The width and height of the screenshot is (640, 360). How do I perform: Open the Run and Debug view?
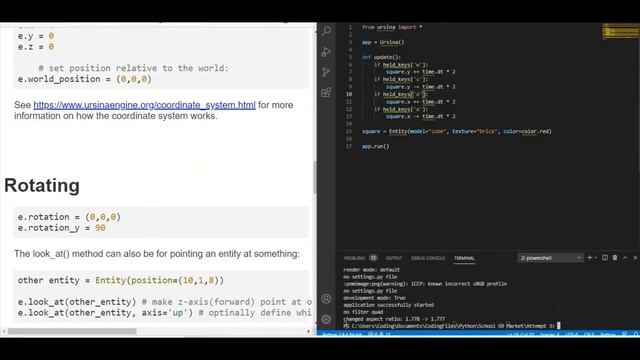326,52
